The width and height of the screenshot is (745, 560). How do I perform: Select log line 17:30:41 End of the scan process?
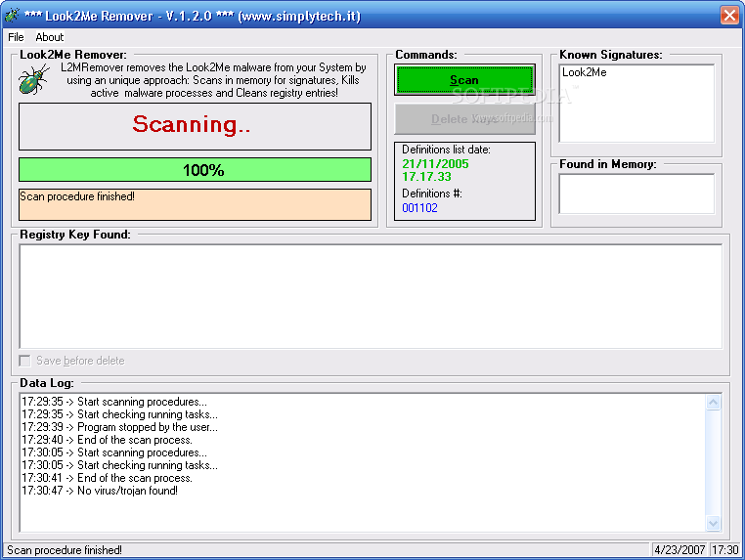pos(107,478)
